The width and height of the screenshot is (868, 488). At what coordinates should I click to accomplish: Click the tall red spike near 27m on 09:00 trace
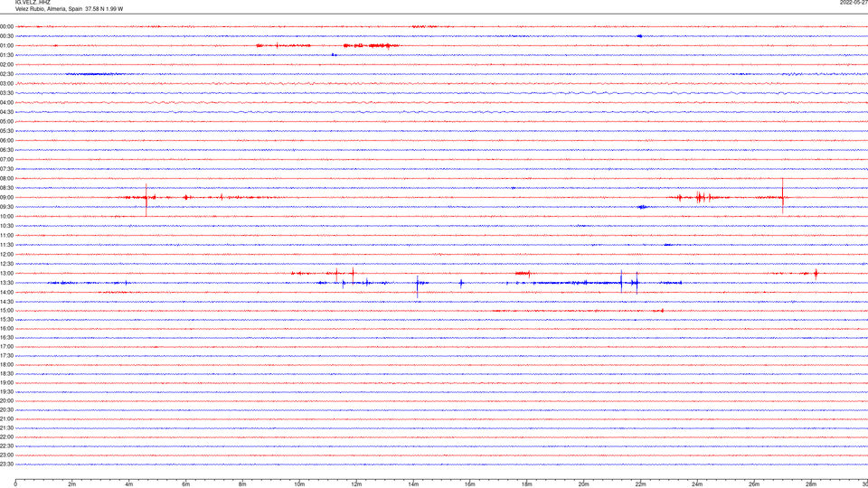(x=783, y=196)
